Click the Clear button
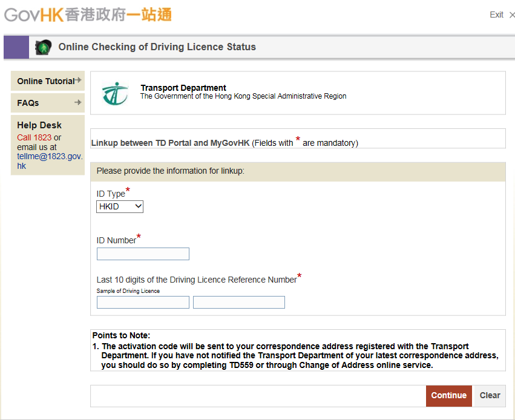The image size is (515, 420). [x=490, y=395]
